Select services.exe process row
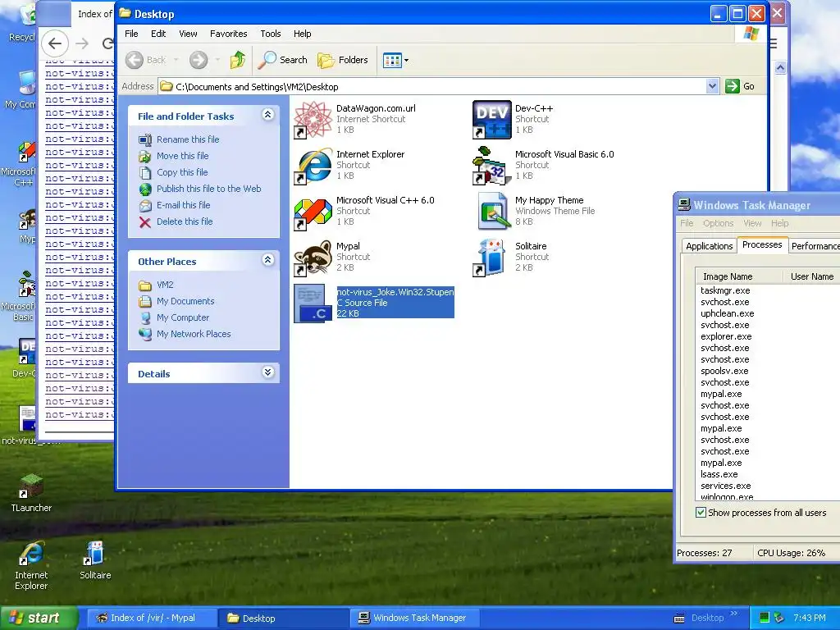 [x=725, y=486]
